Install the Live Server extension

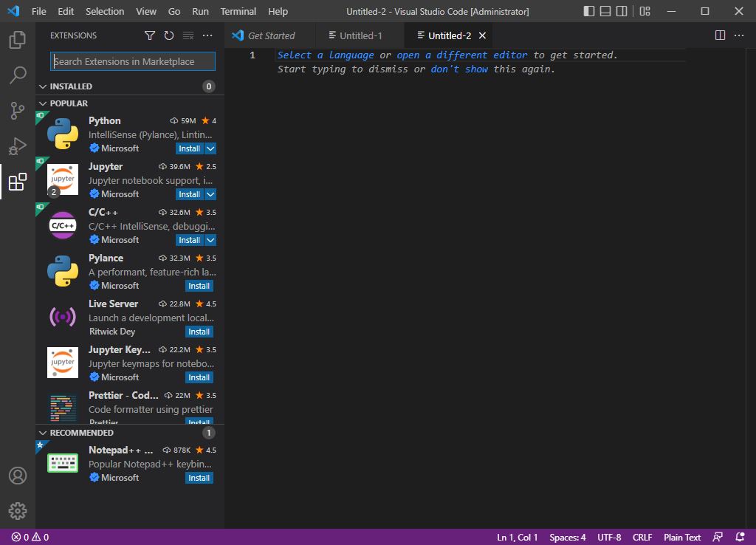(199, 332)
